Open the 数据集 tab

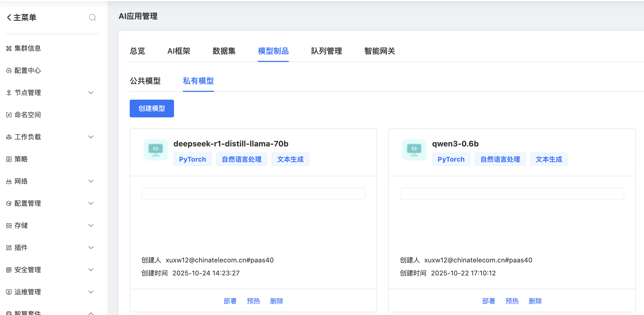point(224,51)
